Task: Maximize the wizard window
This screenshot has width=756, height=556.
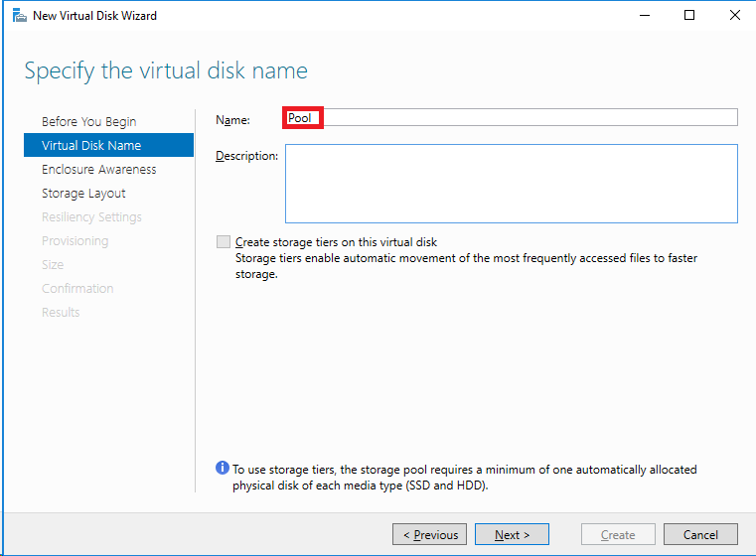Action: pos(689,16)
